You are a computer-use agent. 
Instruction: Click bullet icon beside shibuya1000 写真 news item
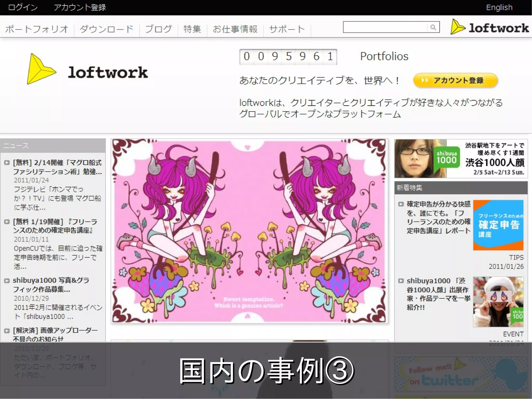[7, 281]
